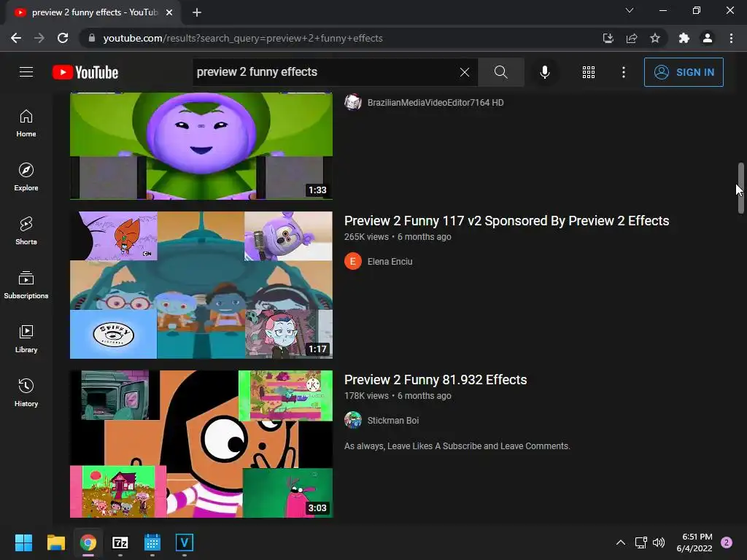Select the preview 2 funny effects tab
Screen dimensions: 747x560
(x=94, y=12)
